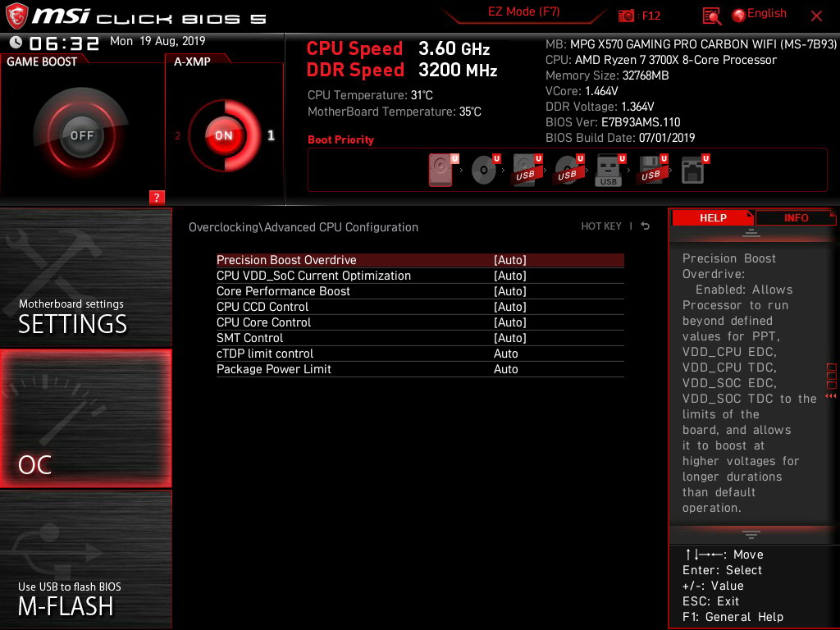Viewport: 840px width, 630px height.
Task: Click the Boot Priority heading
Action: (x=340, y=139)
